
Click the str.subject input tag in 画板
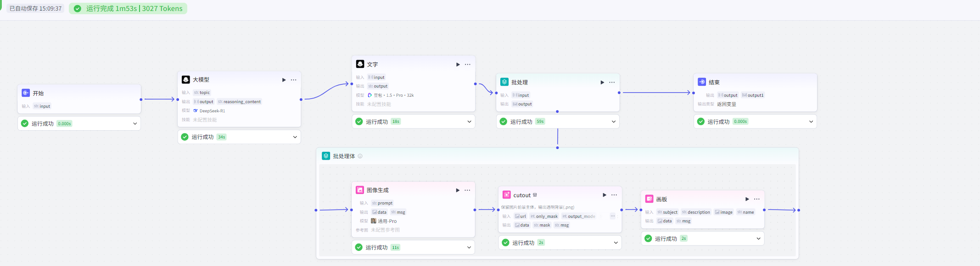pos(667,212)
